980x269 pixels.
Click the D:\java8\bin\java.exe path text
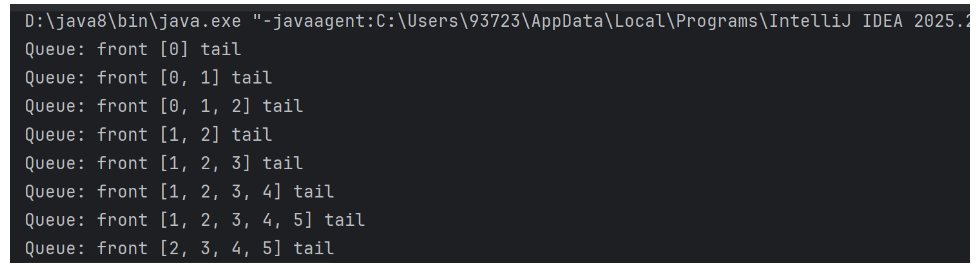(132, 21)
